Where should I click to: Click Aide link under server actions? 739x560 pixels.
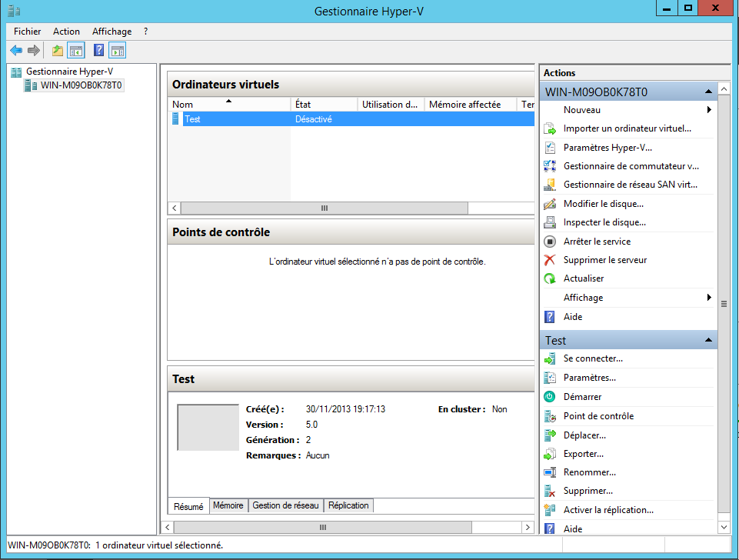(573, 317)
